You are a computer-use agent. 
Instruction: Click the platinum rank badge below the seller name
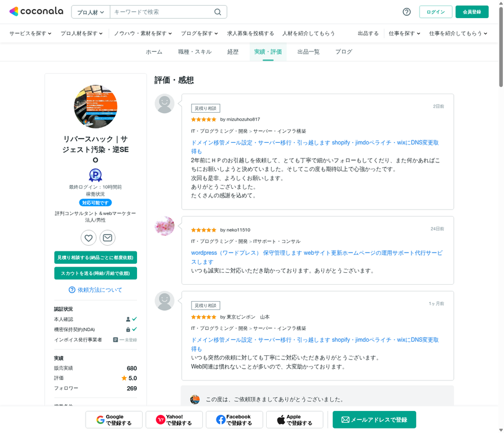tap(96, 175)
